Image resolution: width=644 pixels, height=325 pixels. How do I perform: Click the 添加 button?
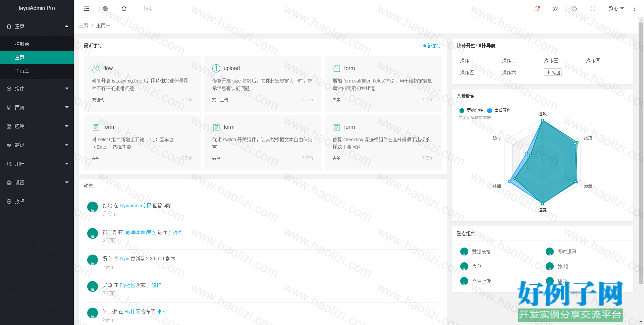(x=553, y=72)
